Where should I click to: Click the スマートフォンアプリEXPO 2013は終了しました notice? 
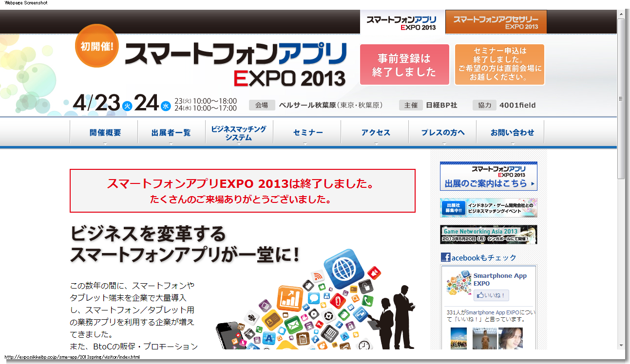[243, 191]
